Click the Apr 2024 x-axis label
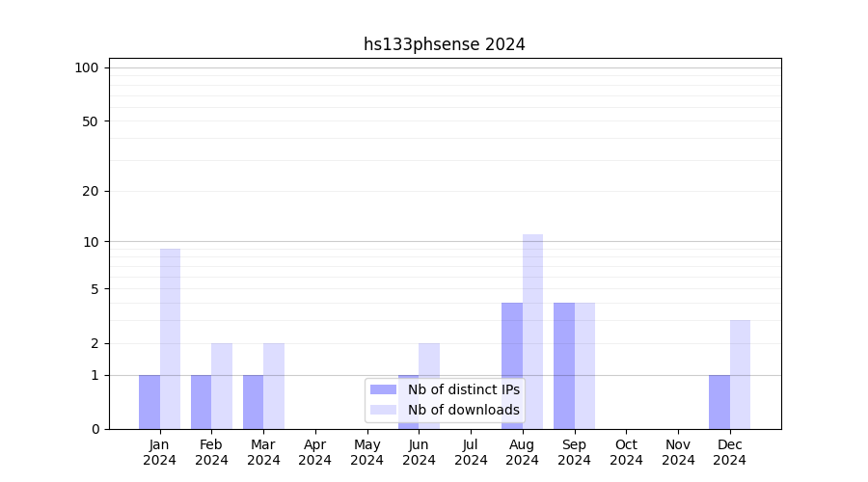 [315, 452]
